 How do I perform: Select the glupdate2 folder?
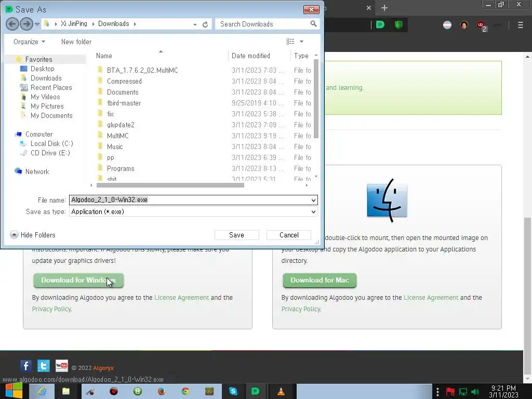point(121,125)
